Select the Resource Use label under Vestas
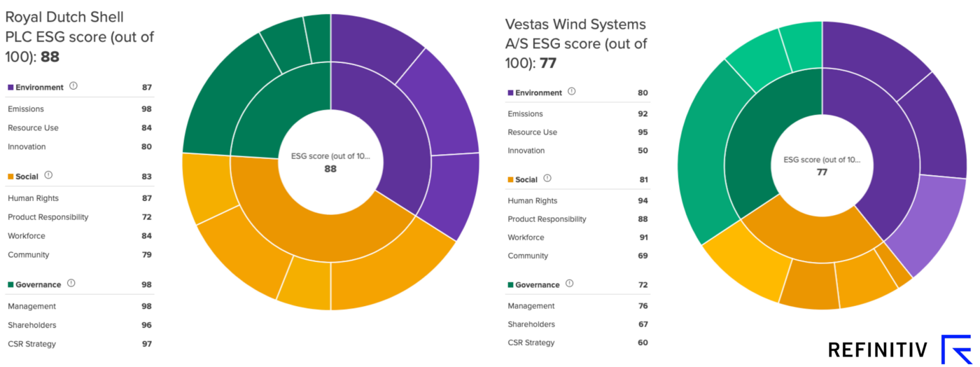 [532, 132]
